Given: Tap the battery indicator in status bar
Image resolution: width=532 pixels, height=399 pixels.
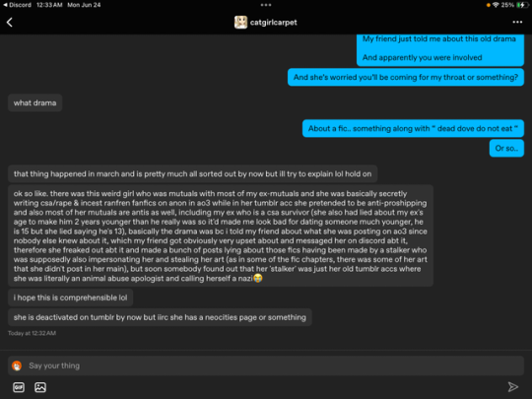Looking at the screenshot, I should (520, 5).
